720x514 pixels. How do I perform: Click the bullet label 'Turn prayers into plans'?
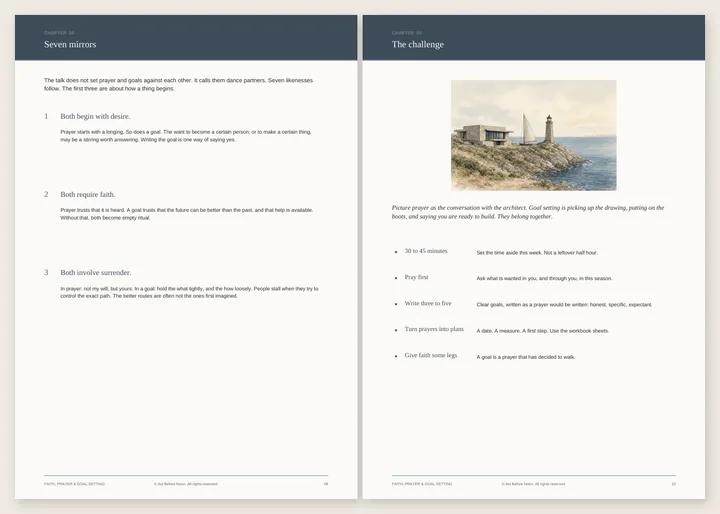click(x=434, y=329)
